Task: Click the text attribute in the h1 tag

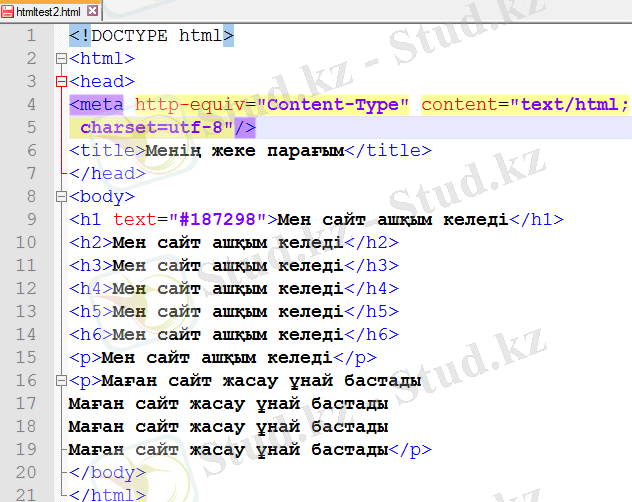Action: pyautogui.click(x=135, y=220)
